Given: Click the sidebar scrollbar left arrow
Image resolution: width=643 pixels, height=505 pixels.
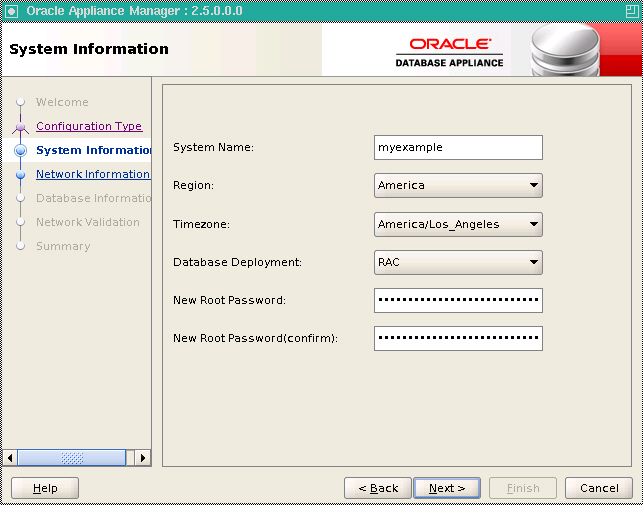Looking at the screenshot, I should point(10,458).
